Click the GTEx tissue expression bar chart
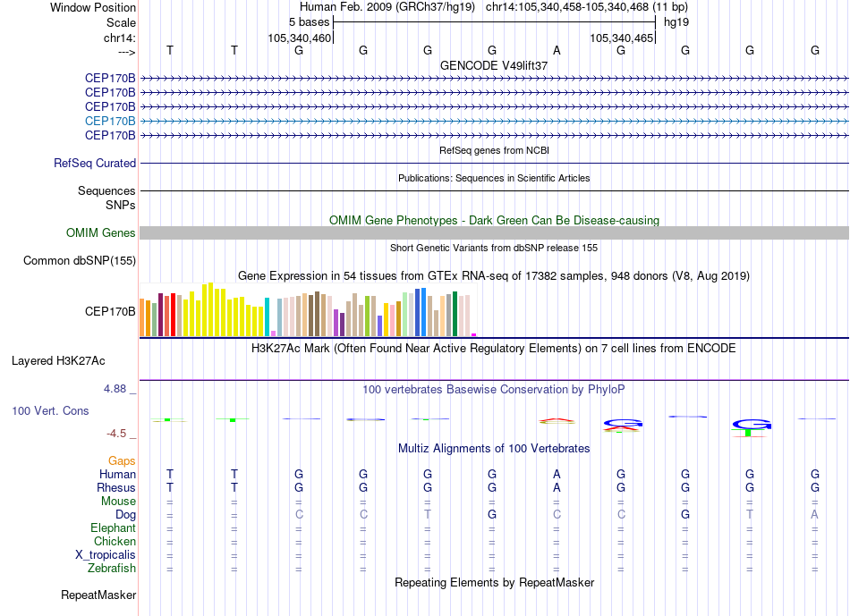This screenshot has height=616, width=850. (x=308, y=310)
